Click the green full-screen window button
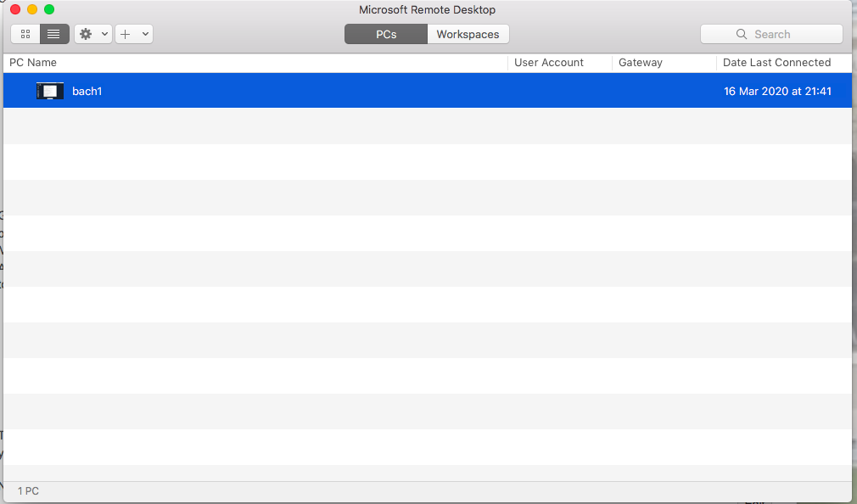The width and height of the screenshot is (857, 504). (49, 9)
